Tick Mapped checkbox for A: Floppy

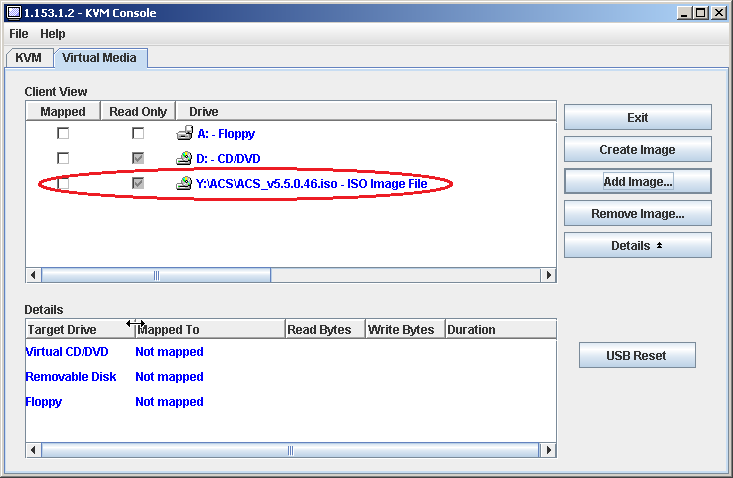[63, 133]
